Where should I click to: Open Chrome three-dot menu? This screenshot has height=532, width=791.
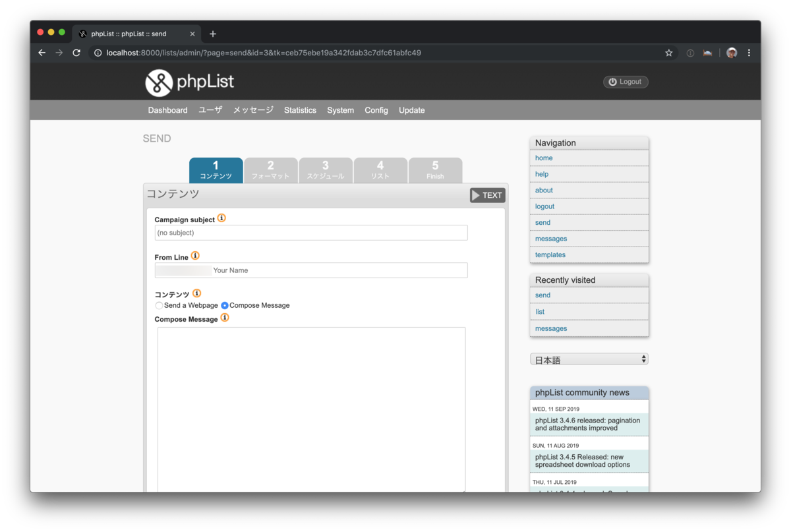(x=749, y=53)
